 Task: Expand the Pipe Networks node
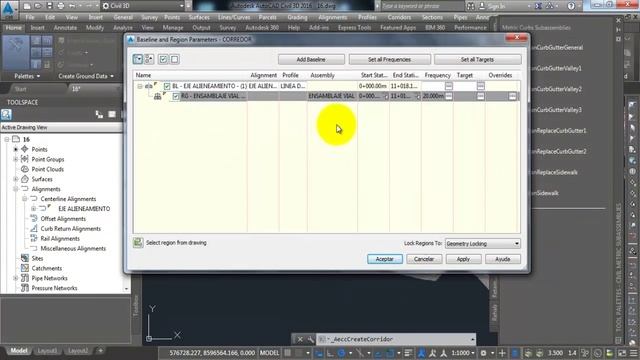(16, 278)
